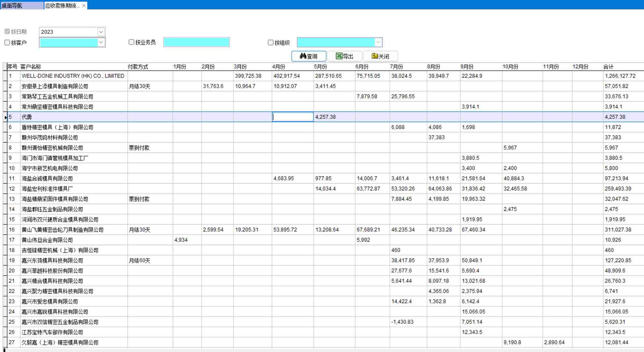Click the row 5 current-record arrow indicator
Image resolution: width=644 pixels, height=352 pixels.
pyautogui.click(x=5, y=117)
